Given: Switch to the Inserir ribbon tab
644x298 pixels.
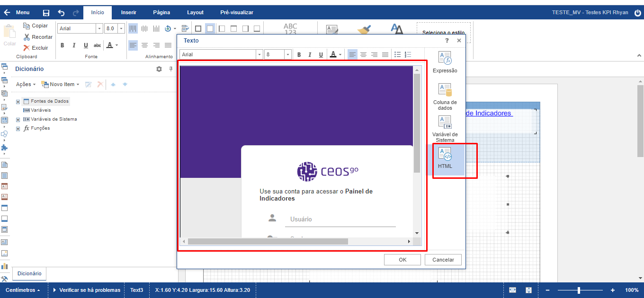Looking at the screenshot, I should click(x=128, y=12).
